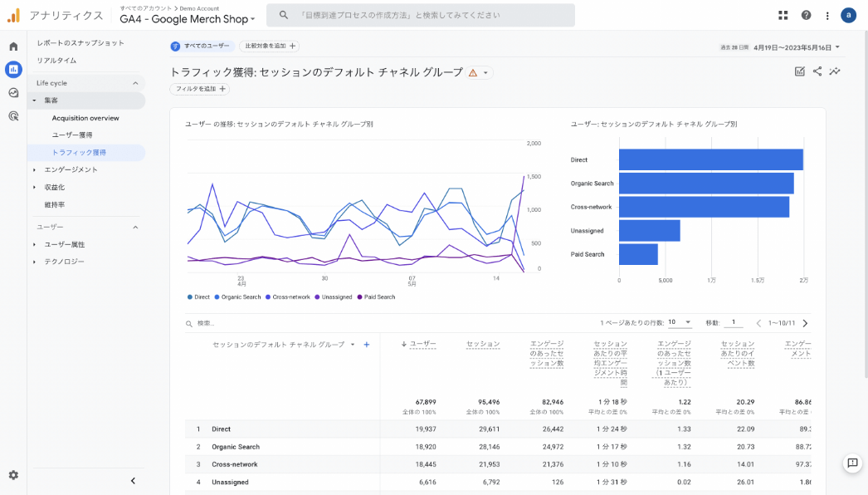Expand the ユーザー属性 group
The image size is (868, 495).
point(34,244)
